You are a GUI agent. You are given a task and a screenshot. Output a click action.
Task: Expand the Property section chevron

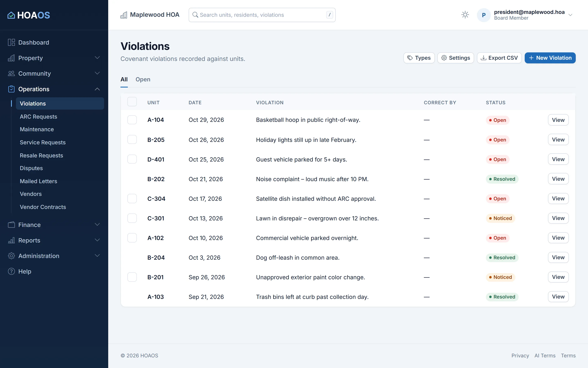click(97, 58)
